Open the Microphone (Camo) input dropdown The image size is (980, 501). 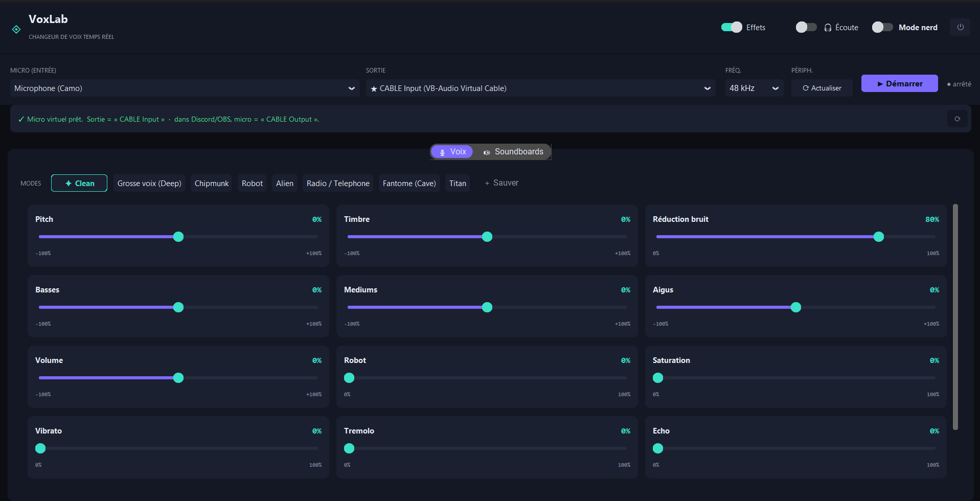[185, 88]
